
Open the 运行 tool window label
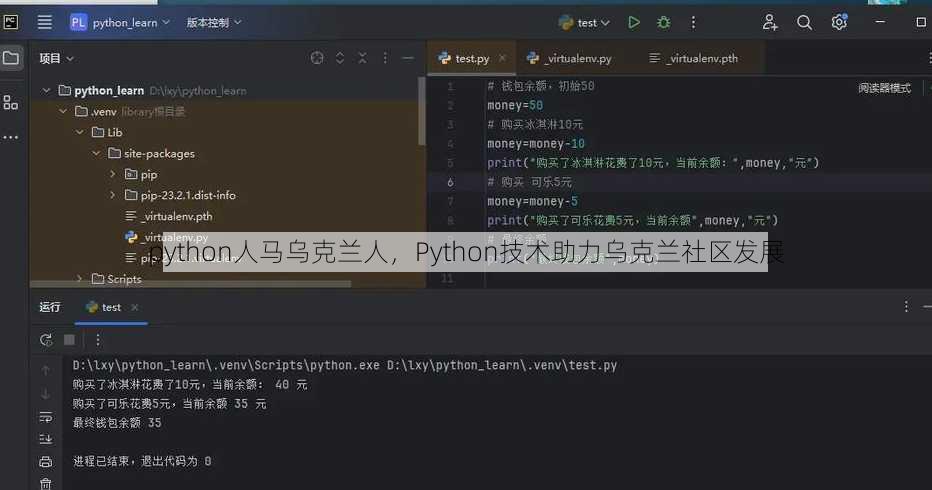tap(50, 307)
